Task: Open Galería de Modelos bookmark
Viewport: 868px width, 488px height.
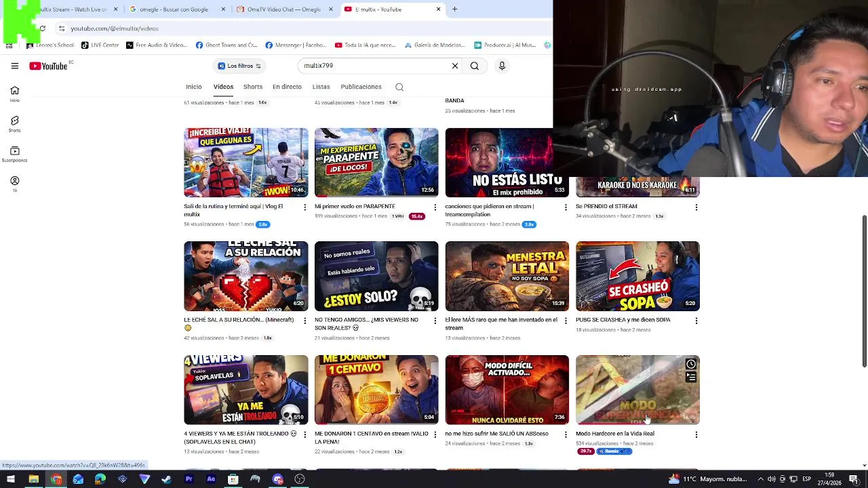Action: coord(435,45)
